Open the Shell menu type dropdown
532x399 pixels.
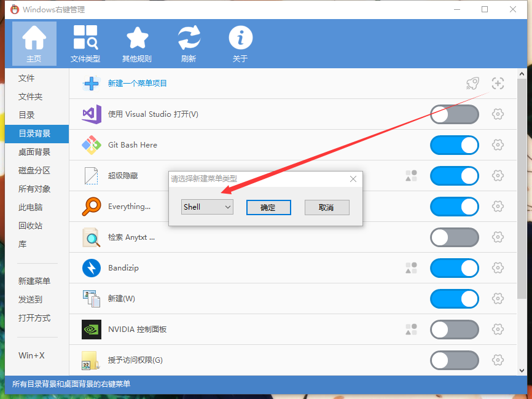[x=207, y=207]
